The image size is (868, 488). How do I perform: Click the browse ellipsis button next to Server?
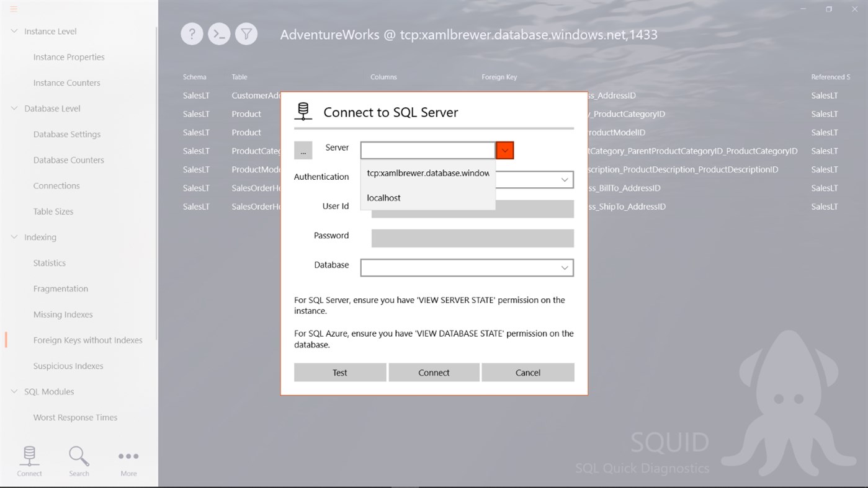[x=303, y=150]
